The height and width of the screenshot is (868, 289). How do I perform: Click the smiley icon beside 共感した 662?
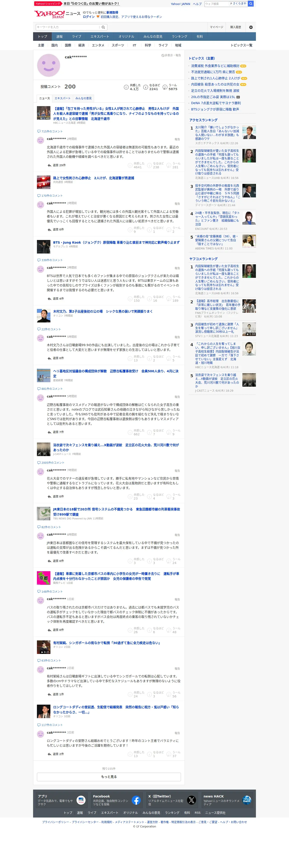(x=130, y=432)
